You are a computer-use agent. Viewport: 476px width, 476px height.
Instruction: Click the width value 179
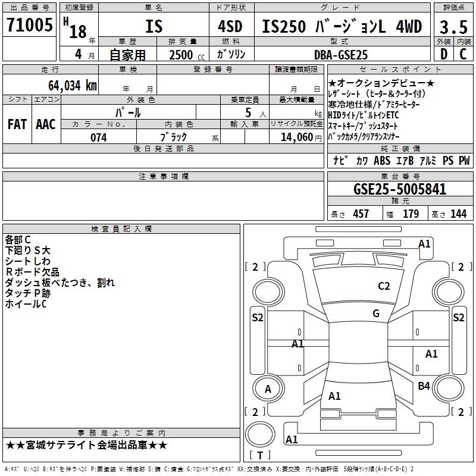(x=411, y=214)
